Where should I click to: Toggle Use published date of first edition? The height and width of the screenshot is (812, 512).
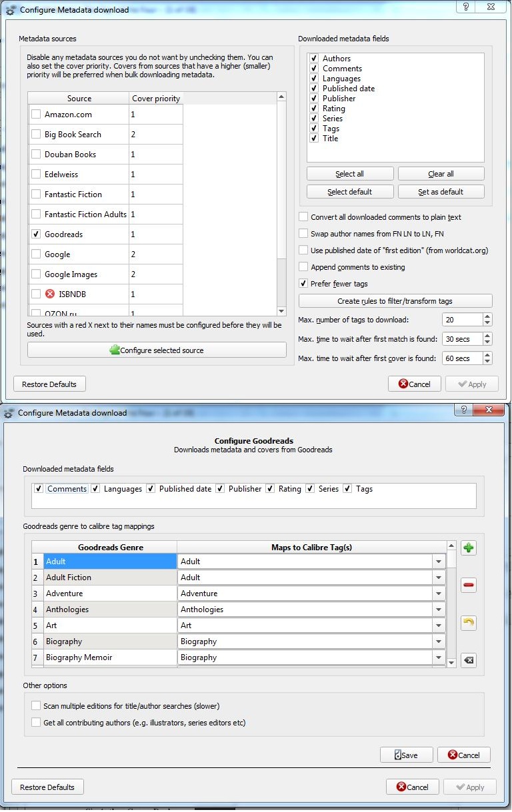click(x=303, y=250)
